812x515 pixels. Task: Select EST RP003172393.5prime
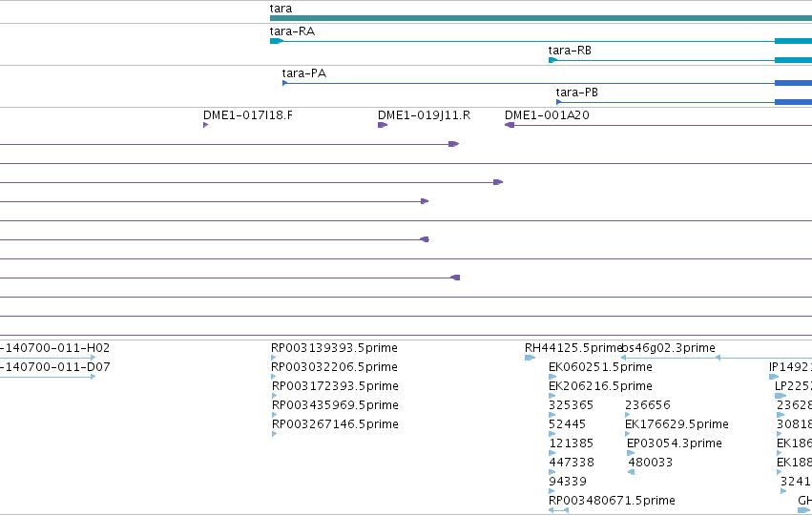coord(335,386)
